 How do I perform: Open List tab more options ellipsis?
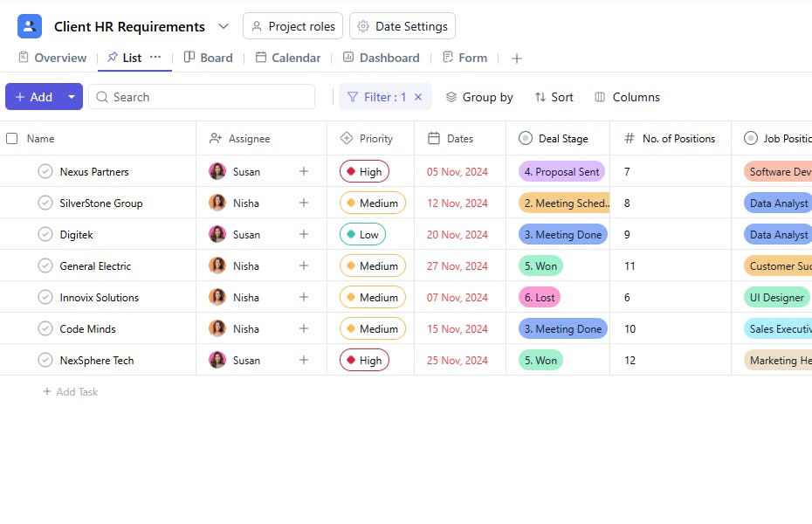coord(155,57)
